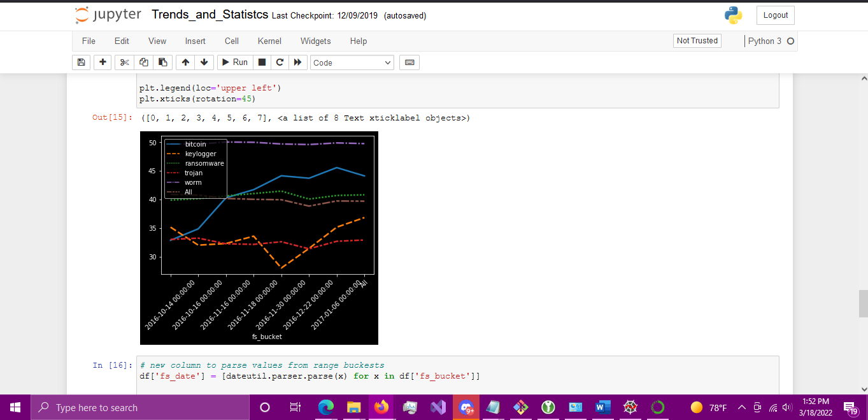This screenshot has width=868, height=420.
Task: Open the File menu
Action: (89, 41)
